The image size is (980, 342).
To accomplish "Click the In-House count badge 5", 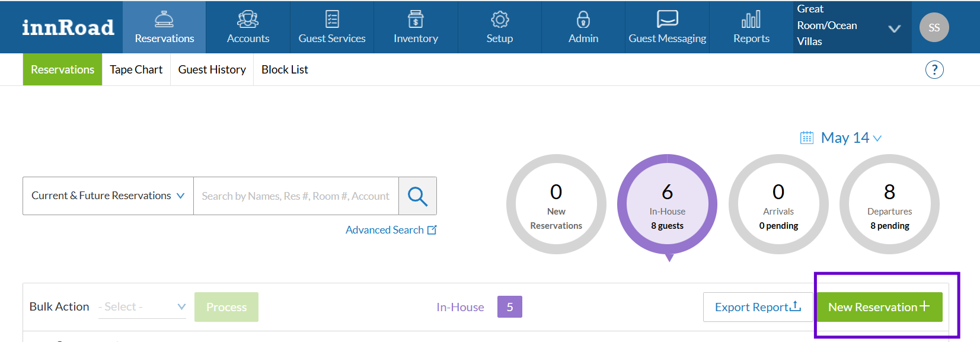I will coord(510,307).
